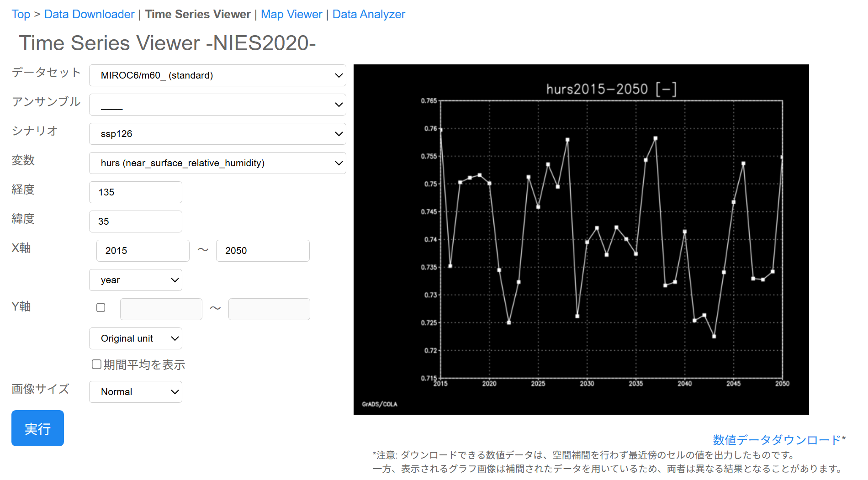The image size is (868, 480).
Task: Focus the X軸 end year field 2050
Action: click(x=263, y=251)
